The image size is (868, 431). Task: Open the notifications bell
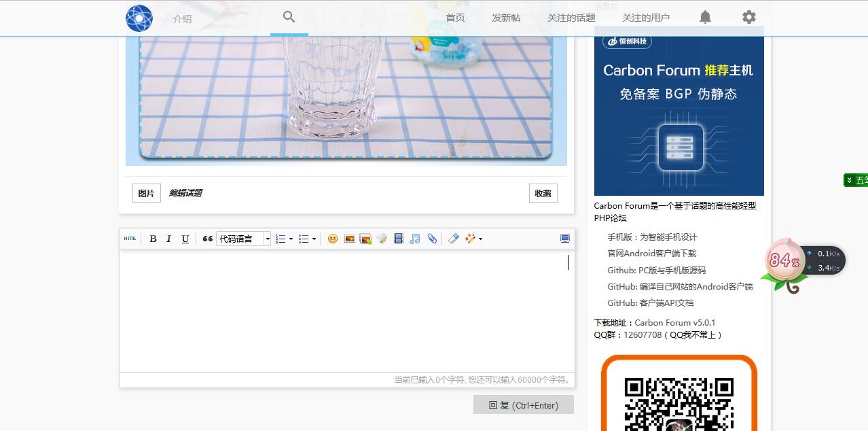(706, 17)
